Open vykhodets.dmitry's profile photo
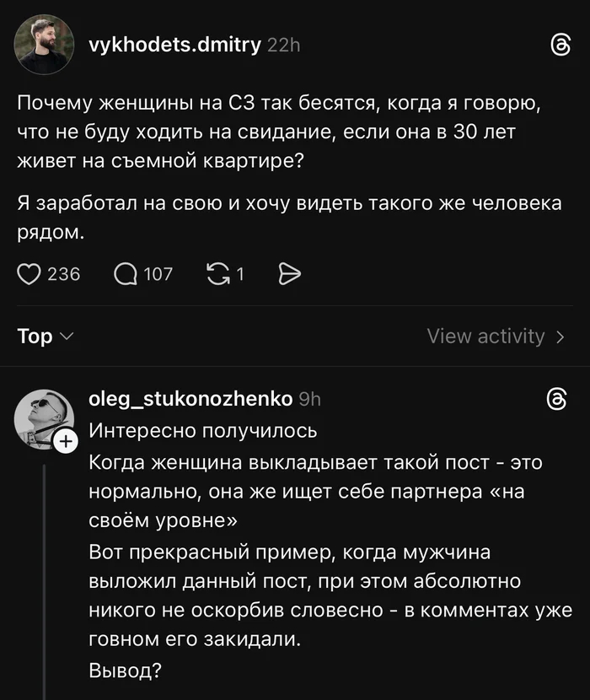The height and width of the screenshot is (700, 590). 44,43
